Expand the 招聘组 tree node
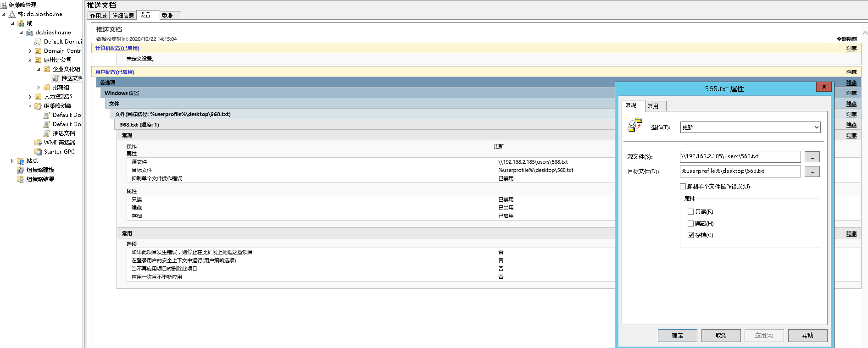The image size is (868, 348). tap(39, 88)
